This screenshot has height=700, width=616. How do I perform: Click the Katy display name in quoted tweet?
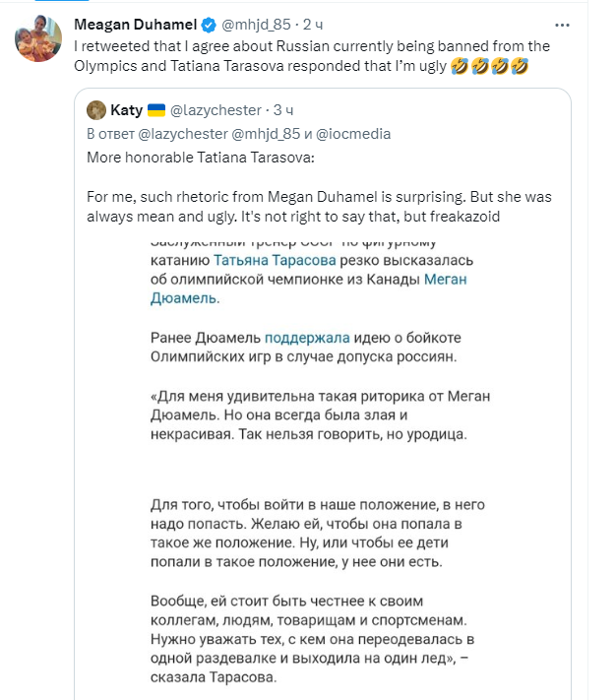(127, 110)
